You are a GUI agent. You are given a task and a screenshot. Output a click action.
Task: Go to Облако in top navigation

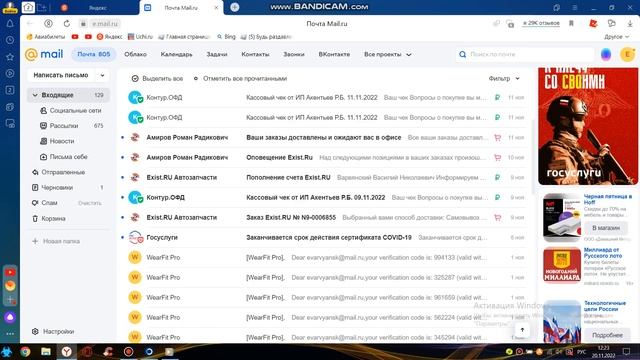click(x=136, y=54)
